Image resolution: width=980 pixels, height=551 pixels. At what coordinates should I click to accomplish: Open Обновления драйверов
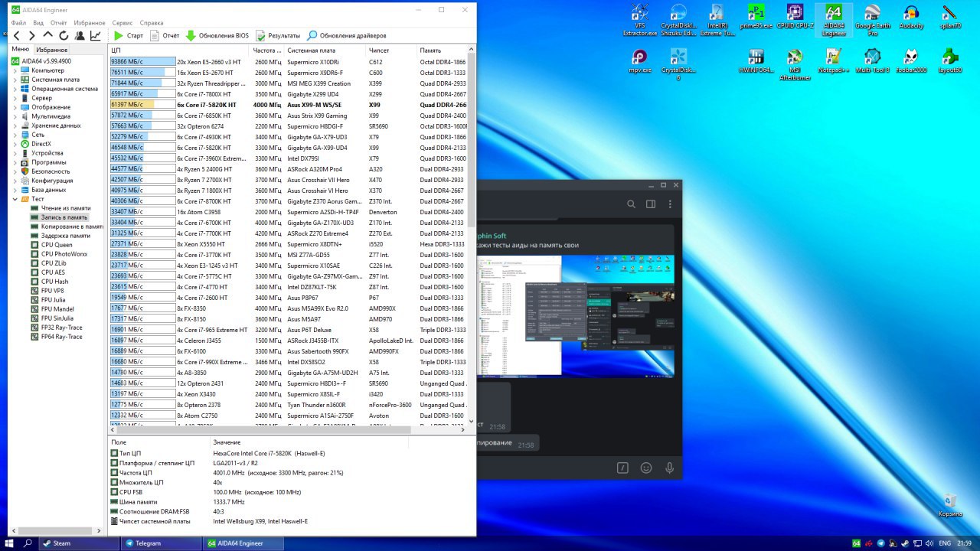347,35
